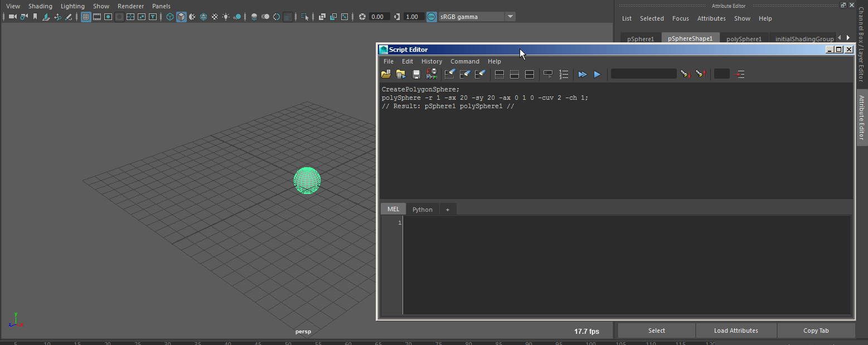Toggle Smooth Shade All cube button
This screenshot has width=868, height=345.
pyautogui.click(x=181, y=17)
